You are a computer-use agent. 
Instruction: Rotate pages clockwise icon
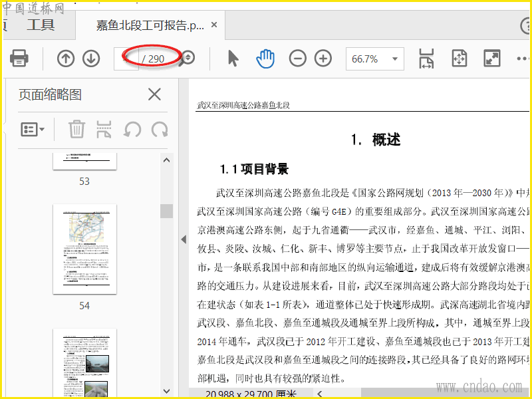(160, 129)
